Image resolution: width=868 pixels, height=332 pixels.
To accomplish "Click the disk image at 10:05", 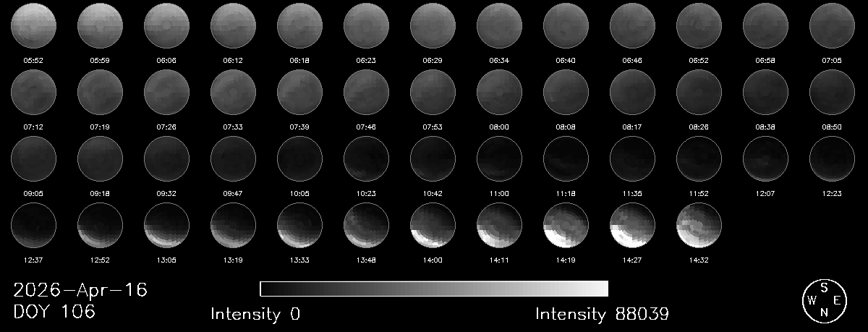I will tap(299, 158).
